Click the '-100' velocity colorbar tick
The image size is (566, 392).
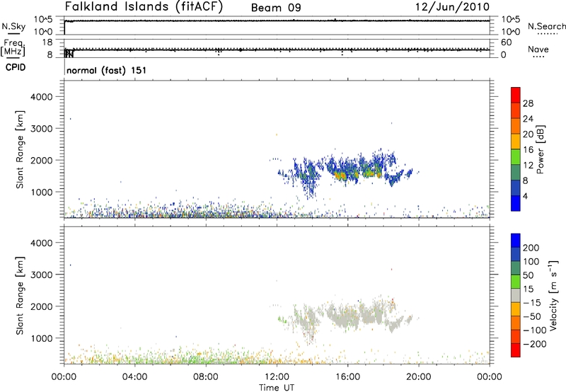pos(535,330)
